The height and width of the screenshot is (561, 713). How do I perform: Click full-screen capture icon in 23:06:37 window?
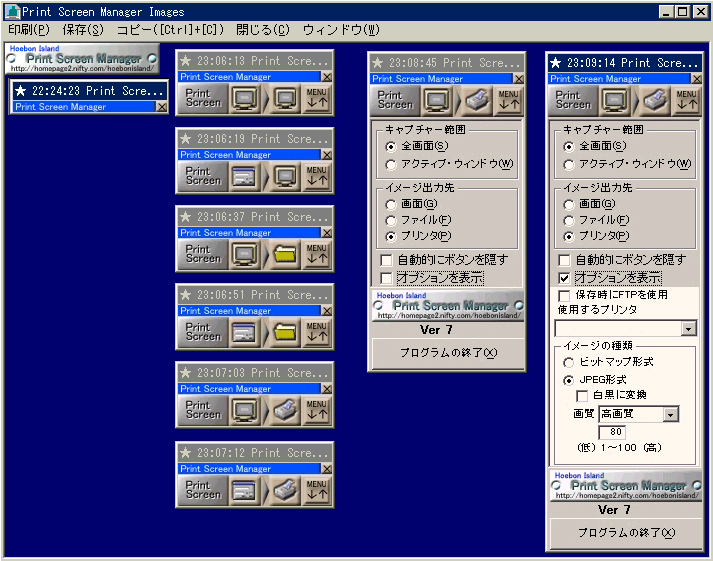tap(245, 255)
